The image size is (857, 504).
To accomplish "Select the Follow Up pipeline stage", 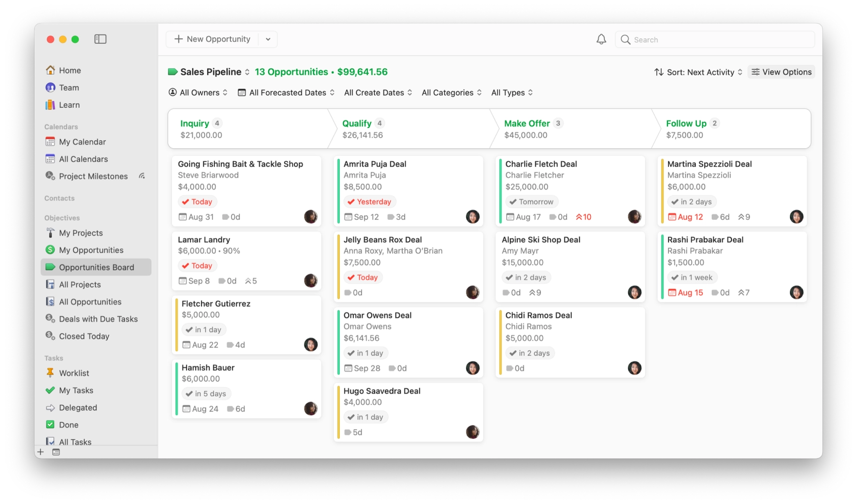I will [x=733, y=129].
